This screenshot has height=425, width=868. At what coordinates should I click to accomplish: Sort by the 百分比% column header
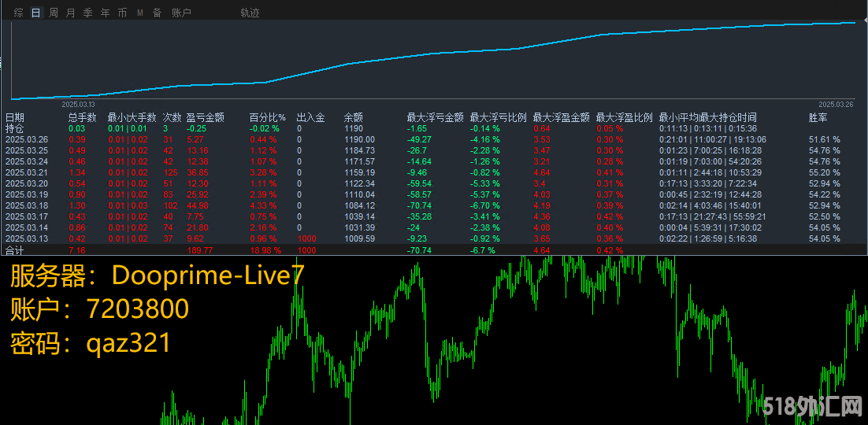tap(267, 117)
